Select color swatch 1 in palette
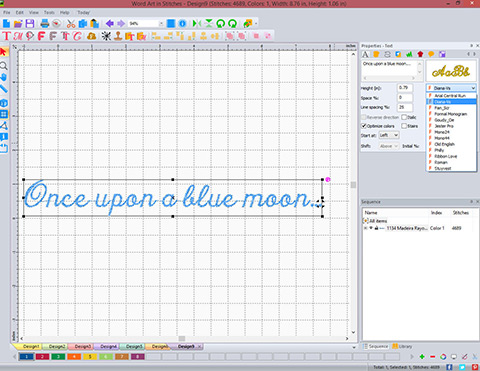Screen dimensions: 480x371 [26, 357]
